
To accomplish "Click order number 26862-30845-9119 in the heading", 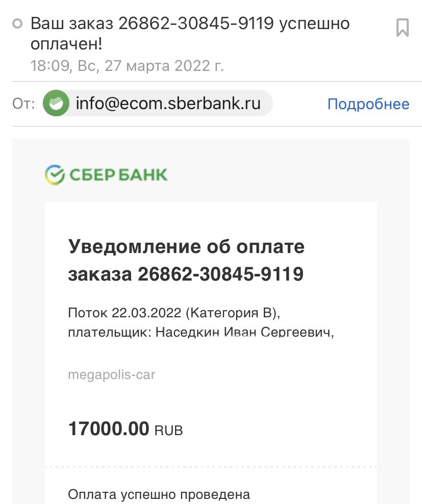I will coord(220,274).
